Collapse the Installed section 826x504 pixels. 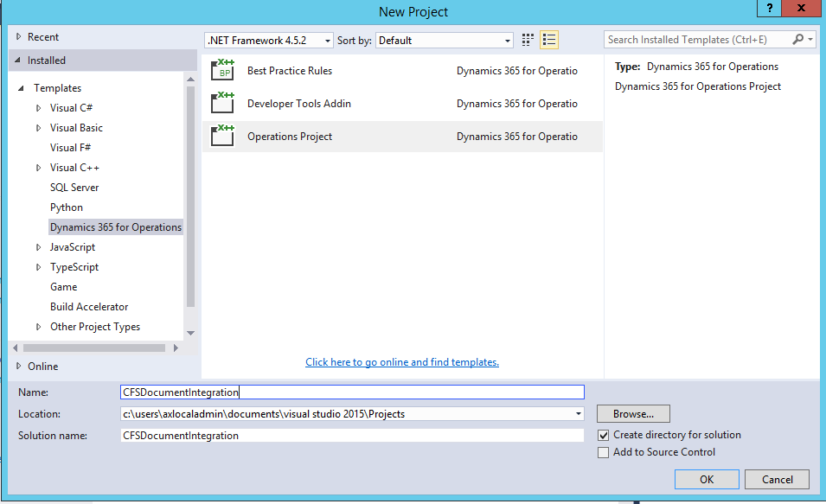(x=17, y=60)
